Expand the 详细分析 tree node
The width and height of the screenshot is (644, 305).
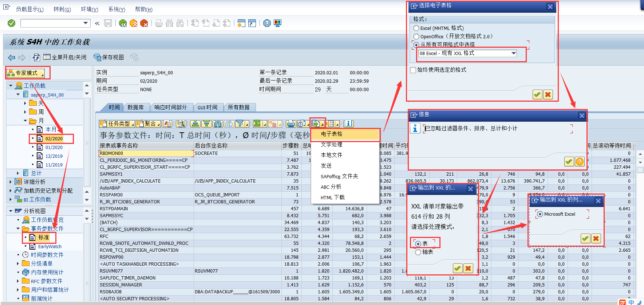point(11,181)
